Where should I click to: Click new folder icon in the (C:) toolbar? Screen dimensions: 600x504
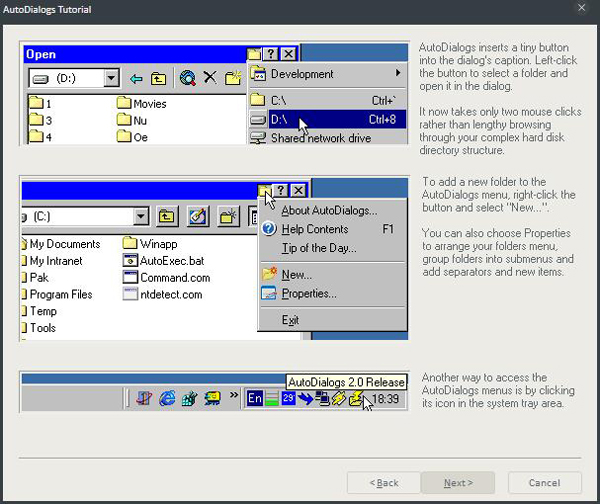pyautogui.click(x=228, y=217)
